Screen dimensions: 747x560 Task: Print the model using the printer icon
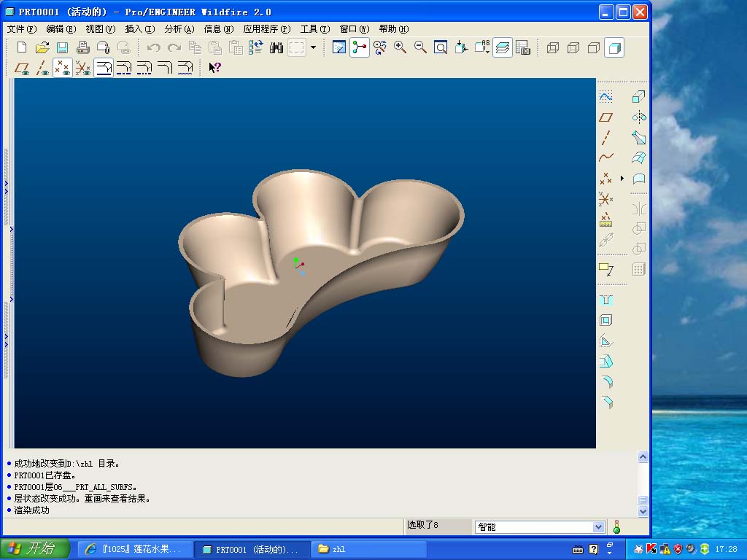[x=83, y=47]
